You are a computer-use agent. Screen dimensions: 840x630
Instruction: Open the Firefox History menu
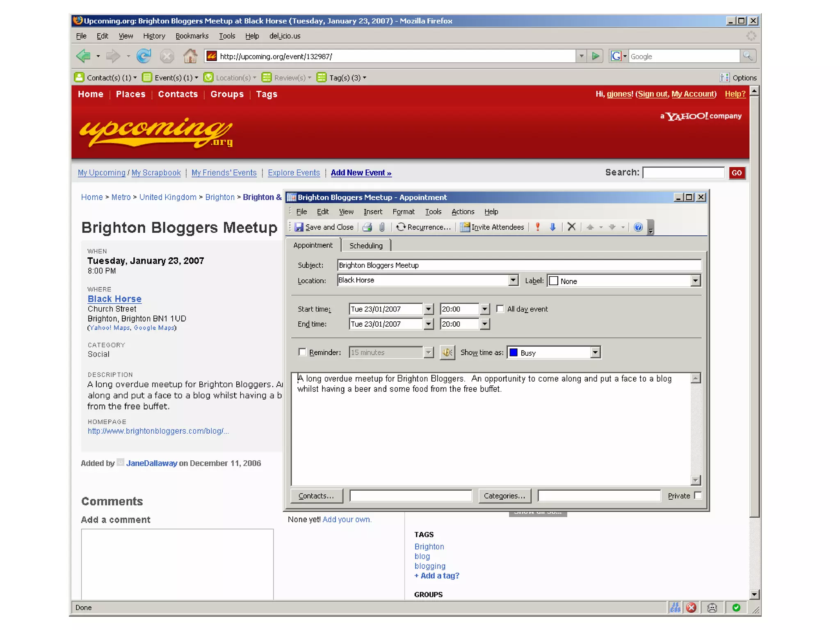click(154, 36)
